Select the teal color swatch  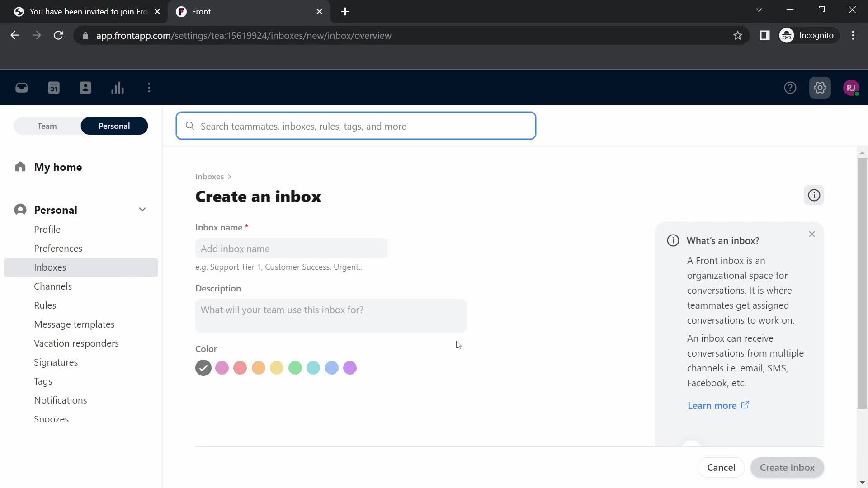point(313,368)
